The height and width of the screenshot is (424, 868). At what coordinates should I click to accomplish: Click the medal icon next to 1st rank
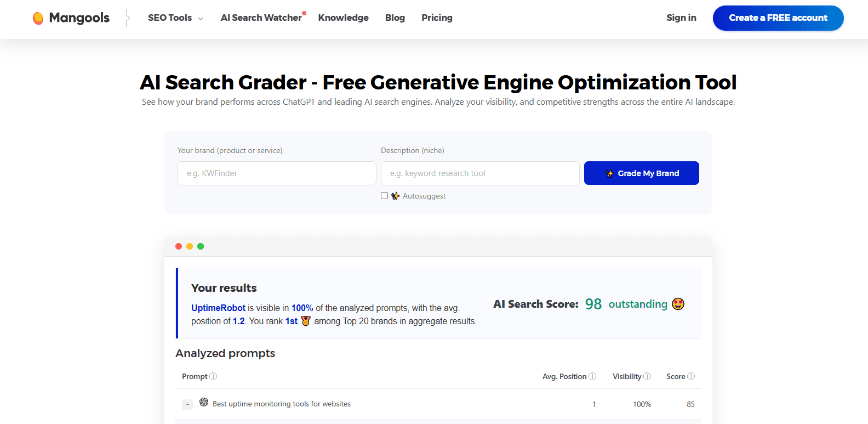click(305, 321)
